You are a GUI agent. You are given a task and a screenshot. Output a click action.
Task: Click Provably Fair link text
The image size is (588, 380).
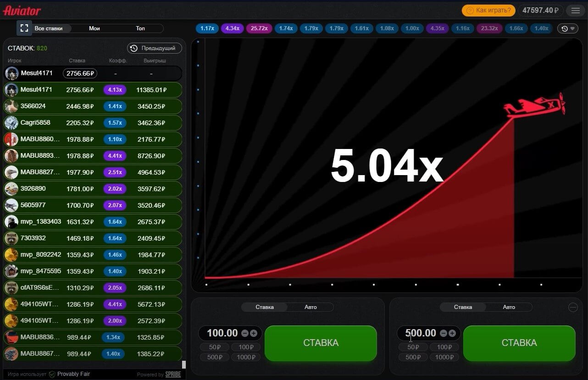coord(73,374)
